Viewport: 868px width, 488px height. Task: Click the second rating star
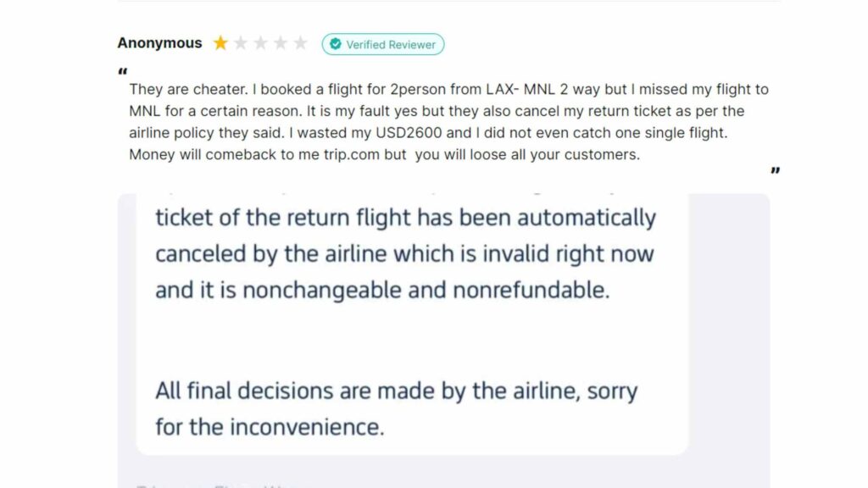(241, 43)
